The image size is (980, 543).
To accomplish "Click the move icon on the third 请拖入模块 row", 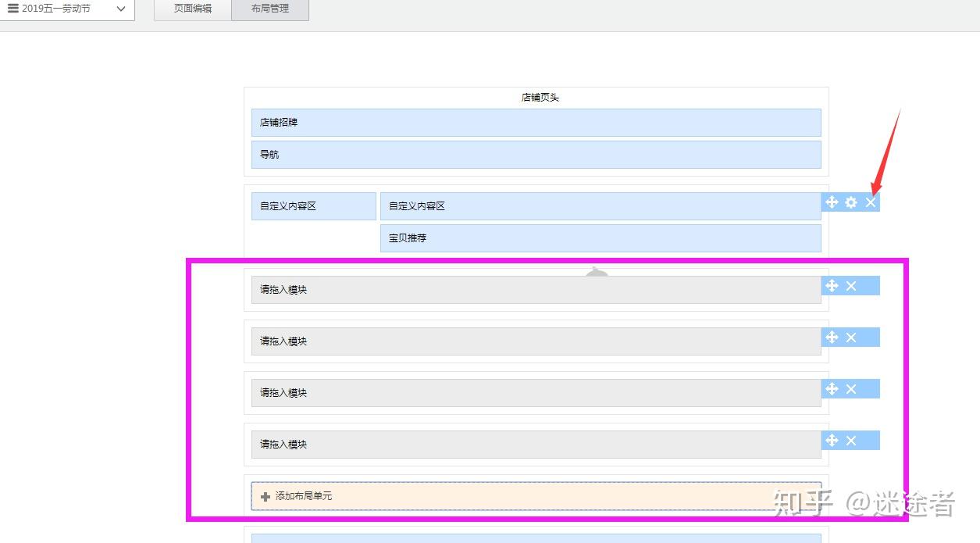I will point(832,388).
